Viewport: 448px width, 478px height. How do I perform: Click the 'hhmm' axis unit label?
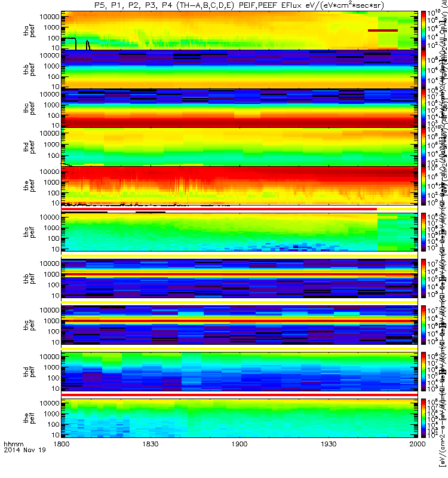pos(13,444)
